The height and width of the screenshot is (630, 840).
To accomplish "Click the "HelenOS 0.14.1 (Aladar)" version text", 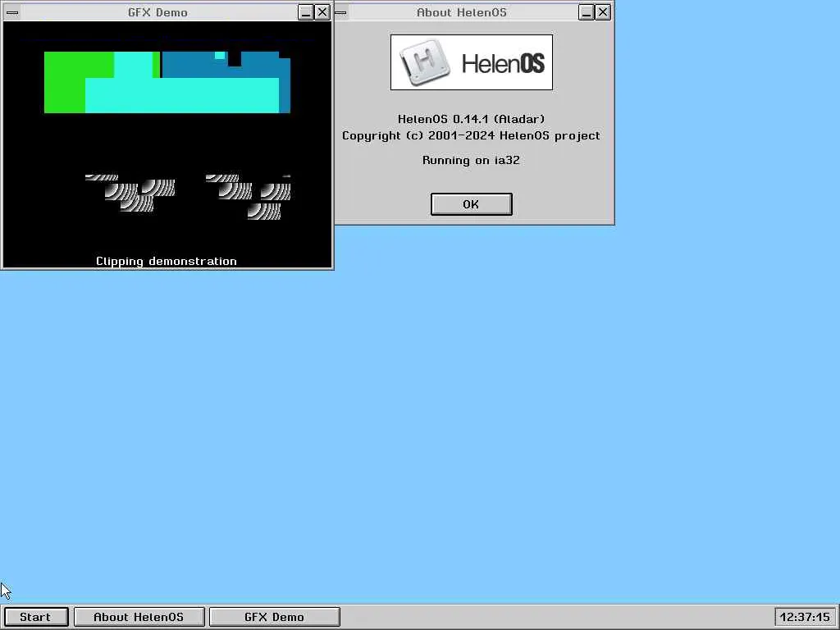I will pos(472,119).
